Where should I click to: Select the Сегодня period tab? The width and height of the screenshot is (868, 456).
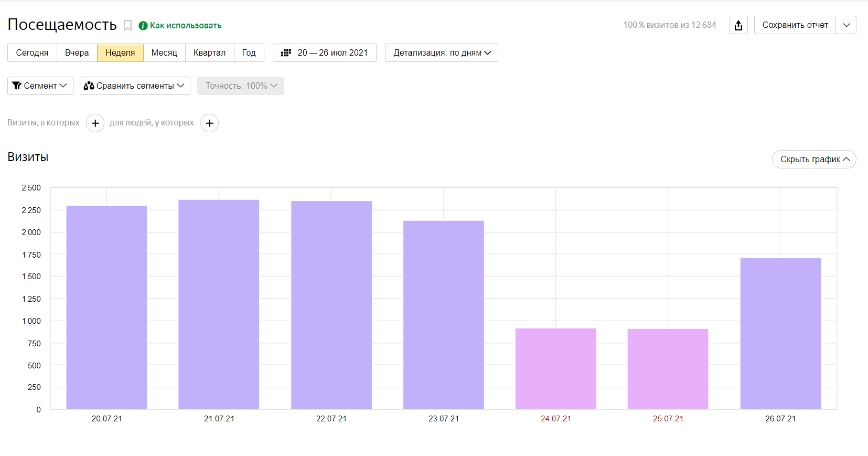point(32,53)
